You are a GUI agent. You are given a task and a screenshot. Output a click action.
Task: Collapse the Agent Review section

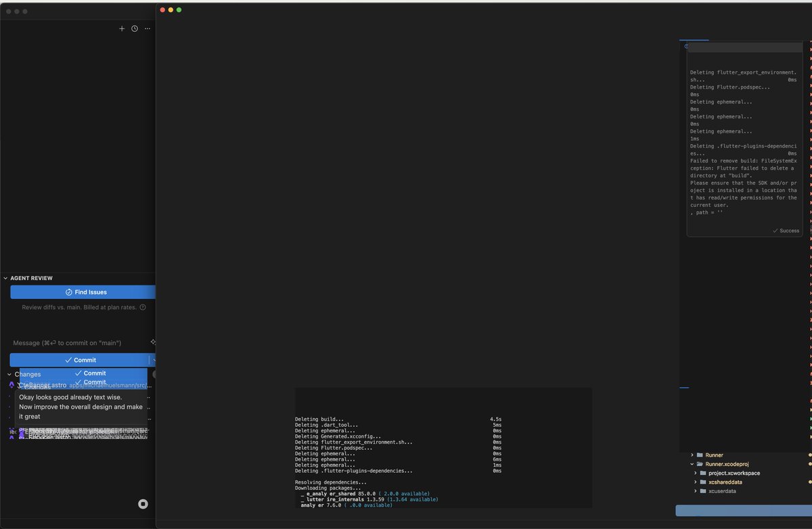[x=5, y=277]
